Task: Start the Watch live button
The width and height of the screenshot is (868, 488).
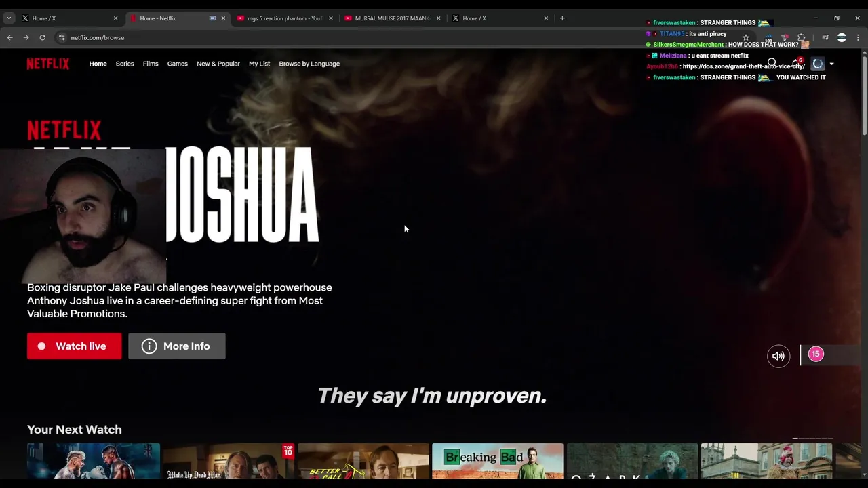Action: click(x=75, y=346)
